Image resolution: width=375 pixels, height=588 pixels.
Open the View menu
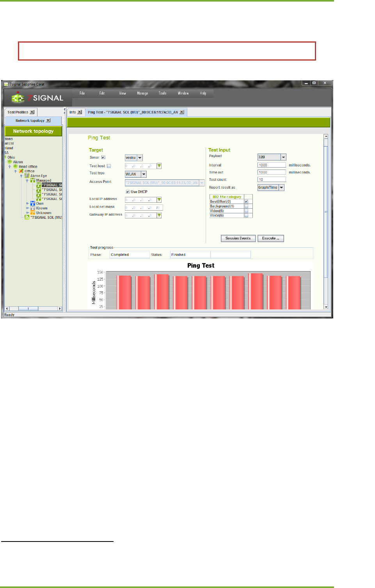(x=123, y=93)
